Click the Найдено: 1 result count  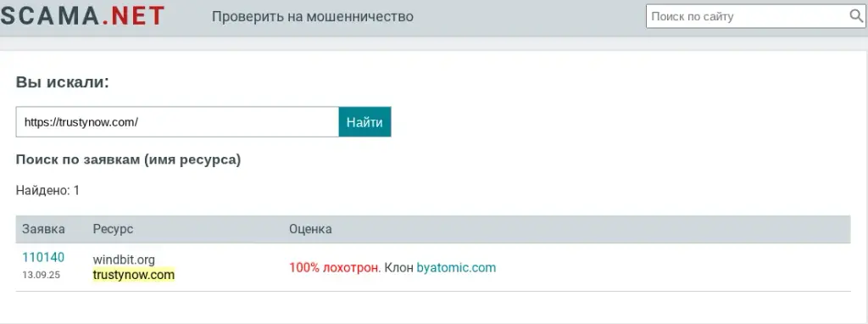point(47,191)
